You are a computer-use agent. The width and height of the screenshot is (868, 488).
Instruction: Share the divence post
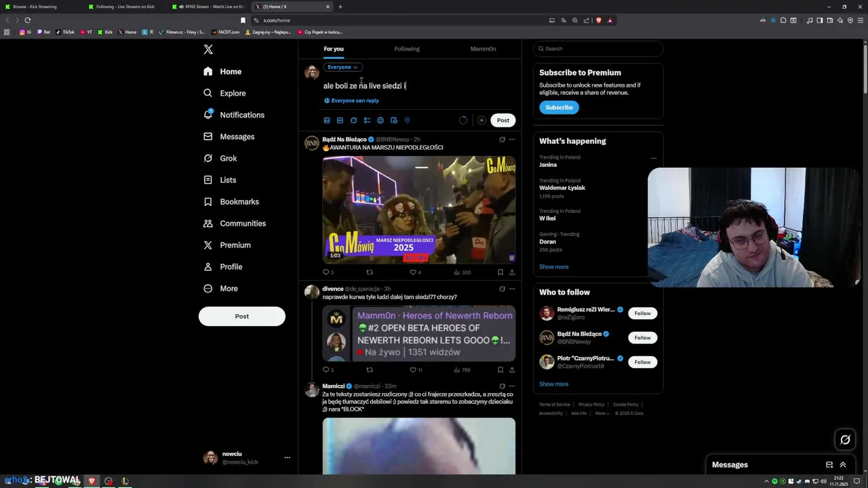pyautogui.click(x=512, y=370)
